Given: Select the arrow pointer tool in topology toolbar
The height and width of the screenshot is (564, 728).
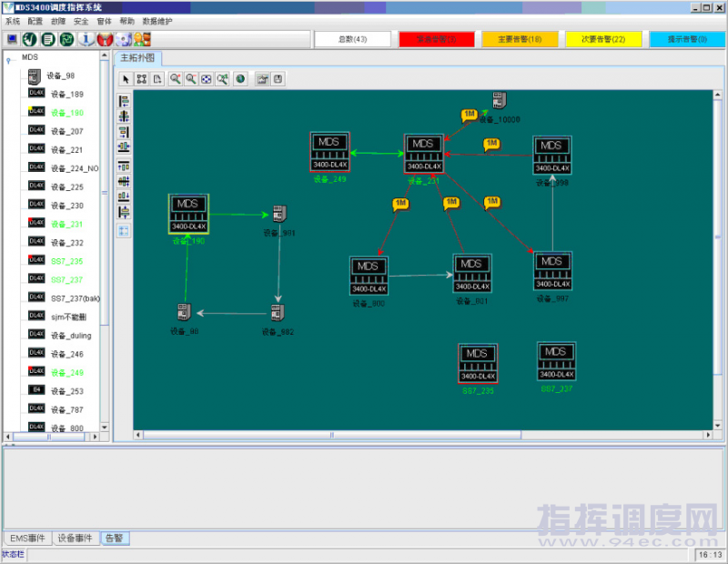Looking at the screenshot, I should point(126,79).
